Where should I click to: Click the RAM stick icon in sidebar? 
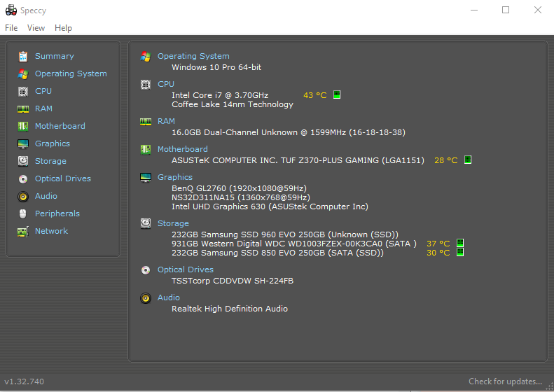pos(23,109)
